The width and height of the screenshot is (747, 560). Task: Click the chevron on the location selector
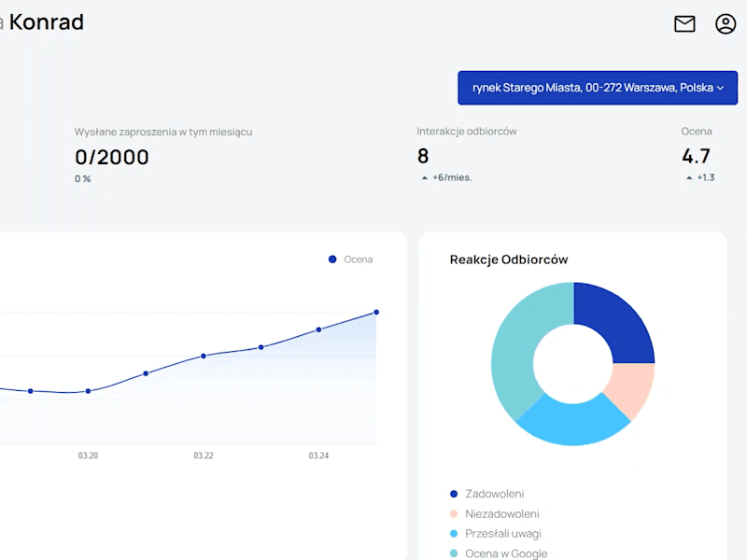coord(720,88)
